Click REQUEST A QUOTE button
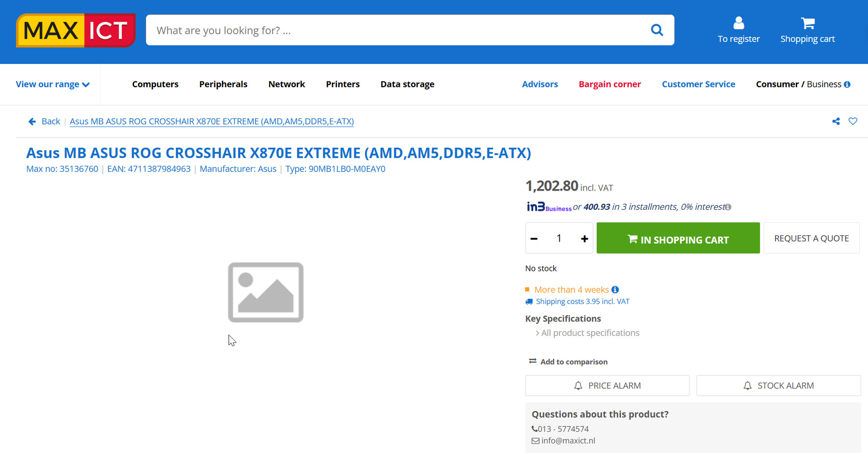Screen dimensions: 868x462 click(811, 238)
